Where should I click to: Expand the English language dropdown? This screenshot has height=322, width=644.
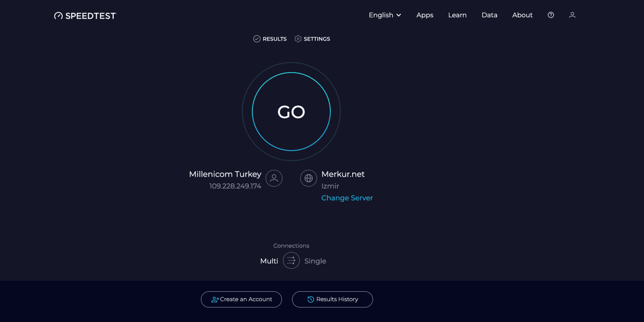385,15
